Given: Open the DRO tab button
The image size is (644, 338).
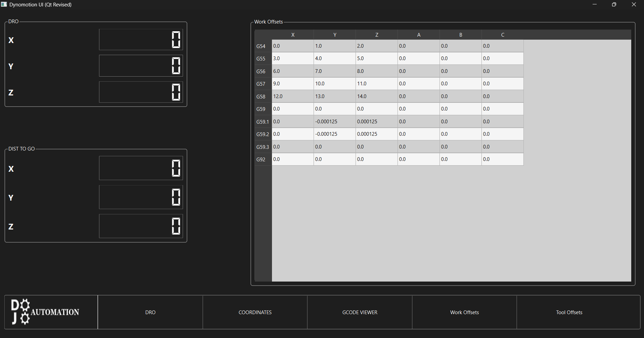Looking at the screenshot, I should point(150,312).
